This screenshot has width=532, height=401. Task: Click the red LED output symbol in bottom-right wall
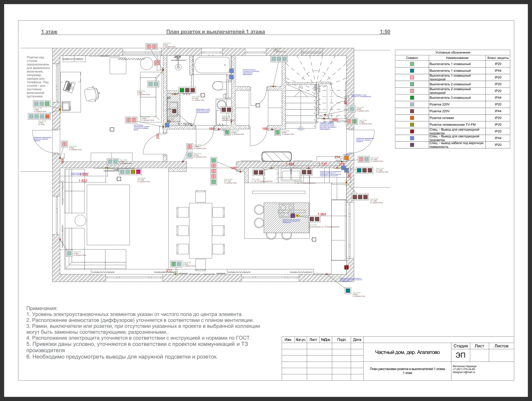(x=346, y=267)
